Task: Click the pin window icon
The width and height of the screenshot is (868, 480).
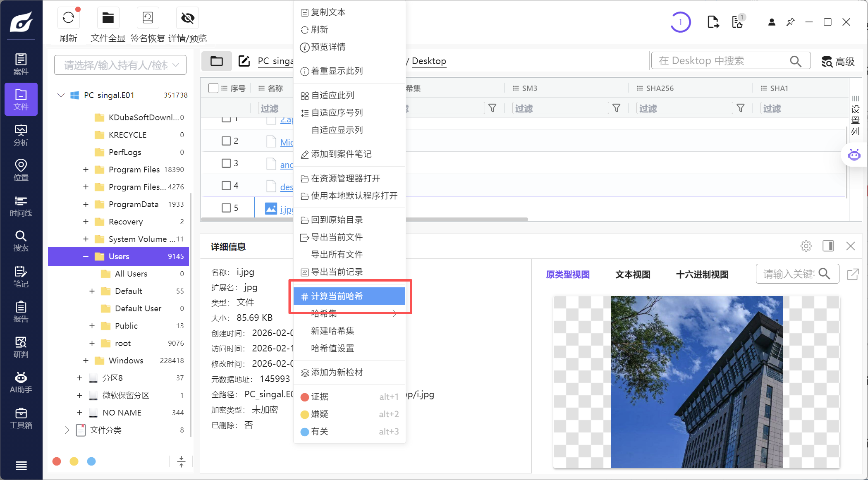Action: [790, 22]
